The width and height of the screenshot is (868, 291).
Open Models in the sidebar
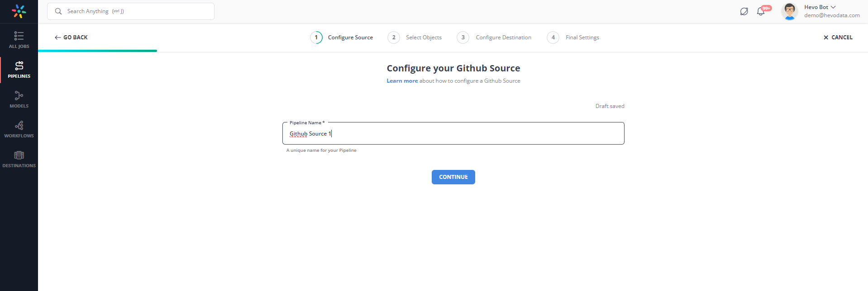(19, 99)
